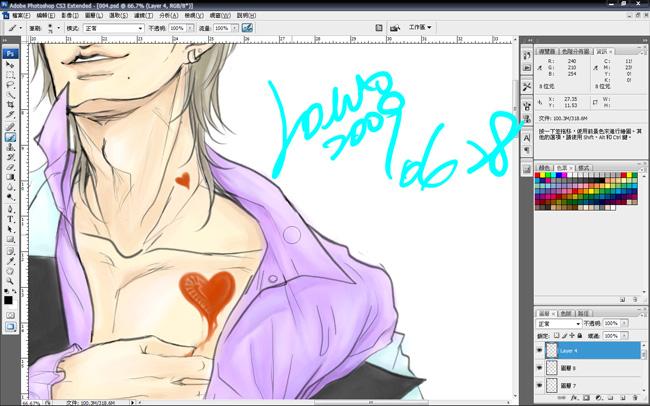The width and height of the screenshot is (650, 406).
Task: Switch to the 樣式 tab
Action: (x=583, y=168)
